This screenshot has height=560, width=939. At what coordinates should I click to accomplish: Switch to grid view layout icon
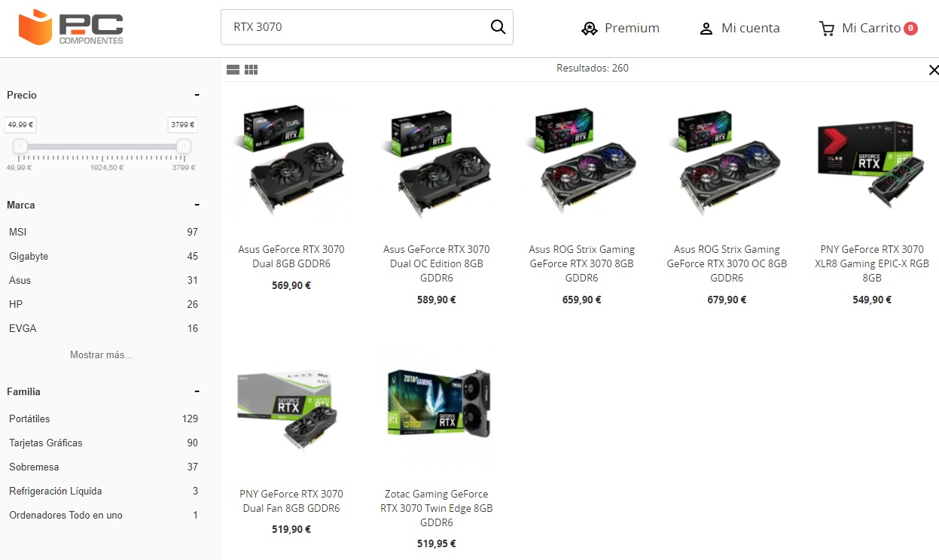click(x=252, y=69)
